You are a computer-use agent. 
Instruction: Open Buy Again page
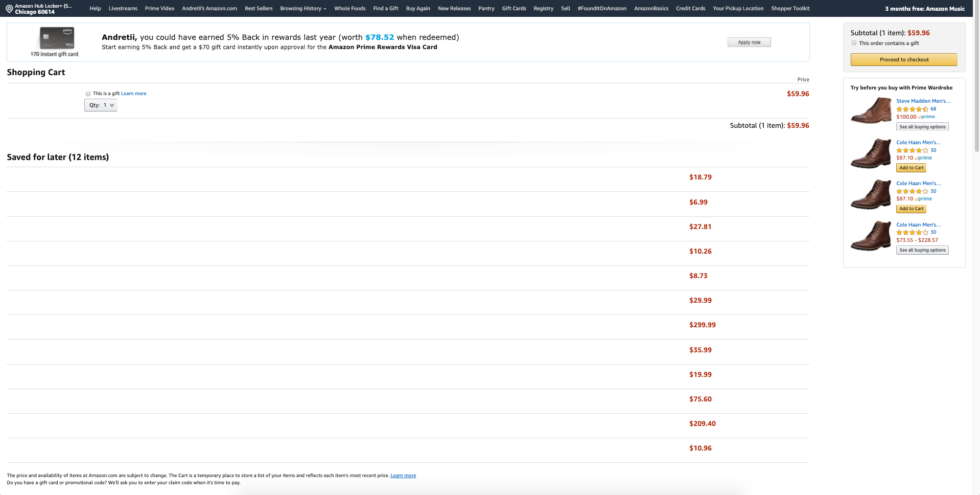point(418,9)
